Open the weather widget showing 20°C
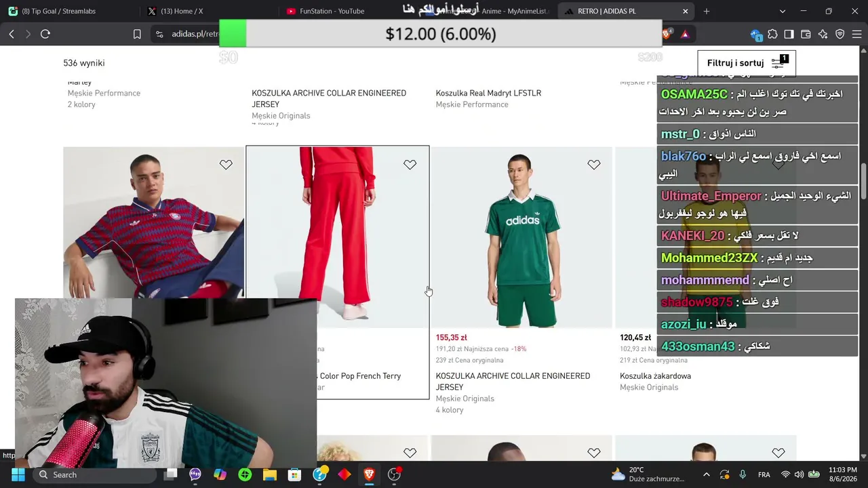Image resolution: width=868 pixels, height=488 pixels. coord(648,474)
